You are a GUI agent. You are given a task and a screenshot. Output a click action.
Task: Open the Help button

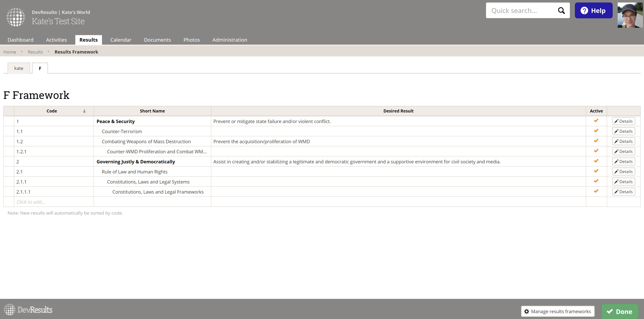pyautogui.click(x=593, y=11)
